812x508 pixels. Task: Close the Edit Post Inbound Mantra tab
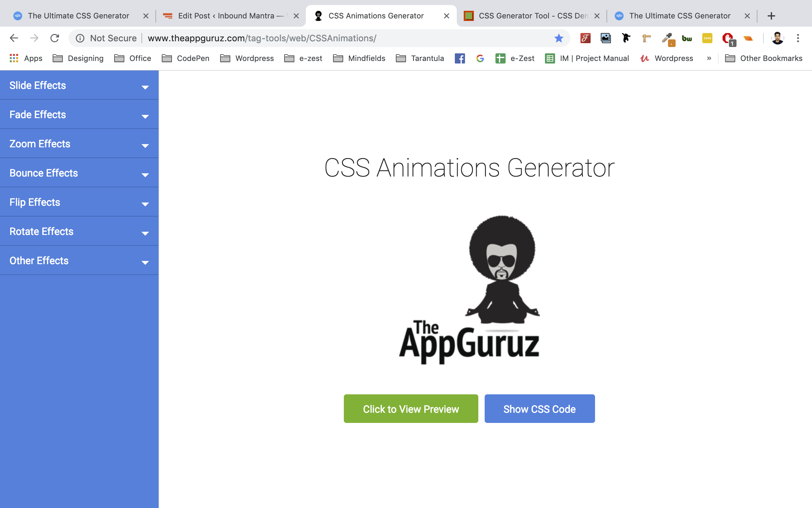click(x=296, y=16)
